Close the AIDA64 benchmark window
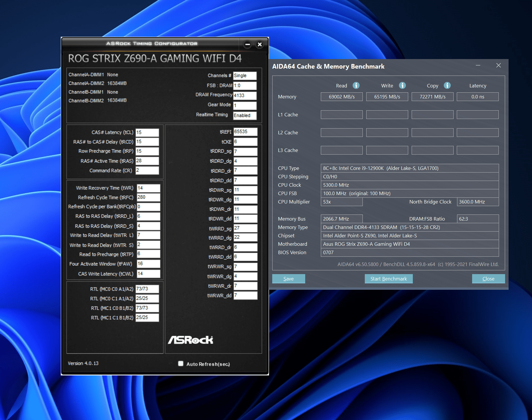The image size is (532, 420). 498,65
